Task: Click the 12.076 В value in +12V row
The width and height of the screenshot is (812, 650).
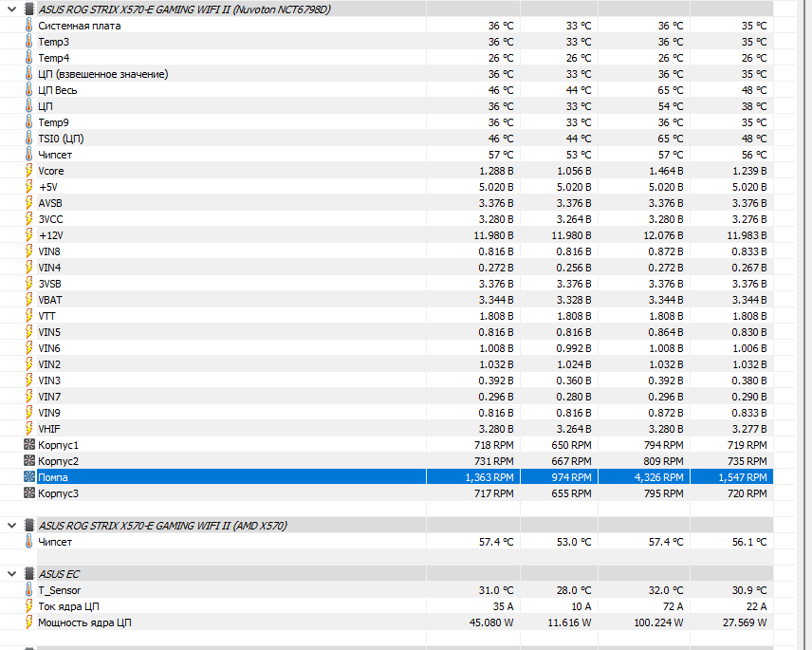Action: (663, 235)
